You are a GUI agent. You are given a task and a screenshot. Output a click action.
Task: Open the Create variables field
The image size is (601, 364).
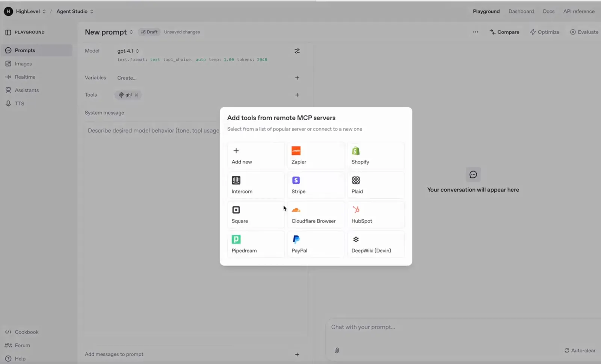tap(127, 78)
